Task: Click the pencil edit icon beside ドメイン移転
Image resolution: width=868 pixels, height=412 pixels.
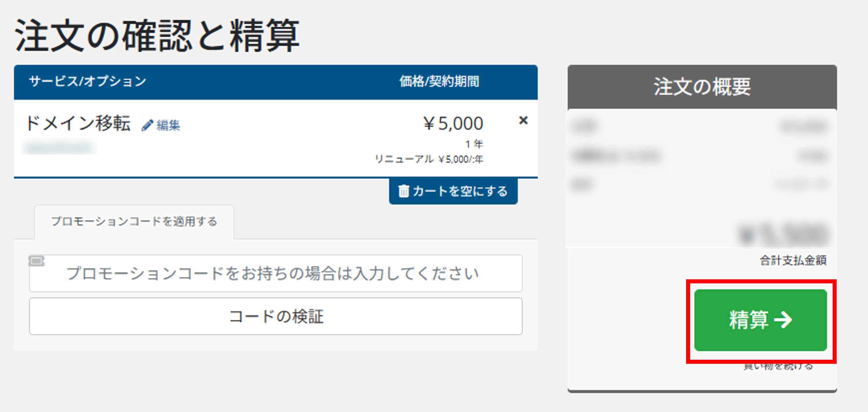Action: 147,125
